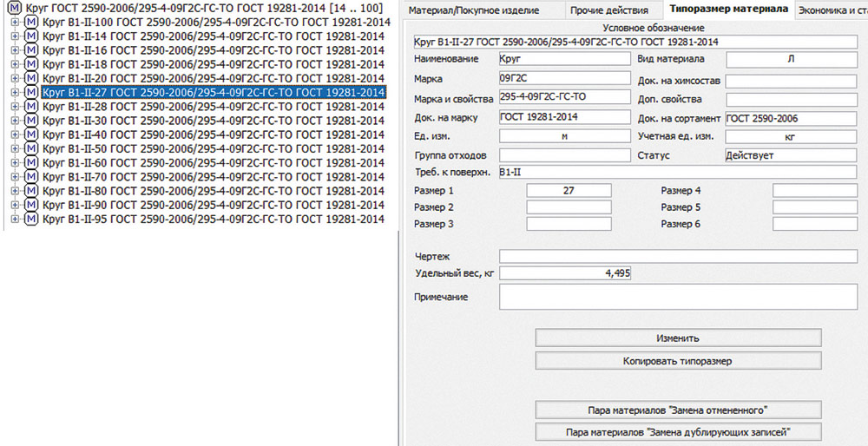868x446 pixels.
Task: Click Пара материалов "Замена отмененного" button
Action: tap(677, 410)
